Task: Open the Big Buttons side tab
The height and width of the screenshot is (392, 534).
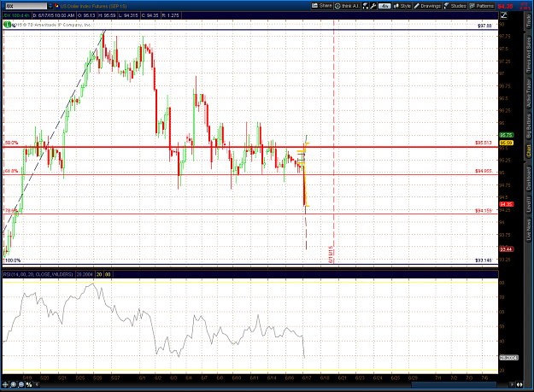Action: [x=528, y=126]
